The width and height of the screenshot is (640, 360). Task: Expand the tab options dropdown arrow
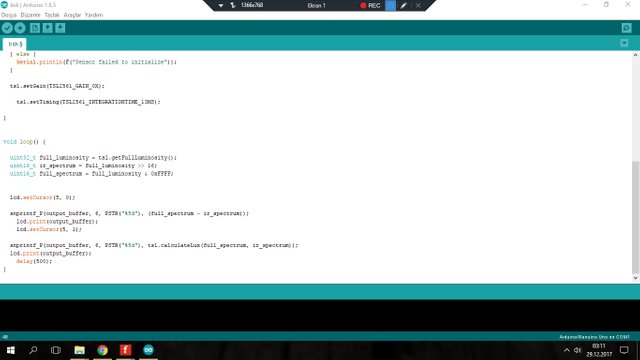coord(624,43)
